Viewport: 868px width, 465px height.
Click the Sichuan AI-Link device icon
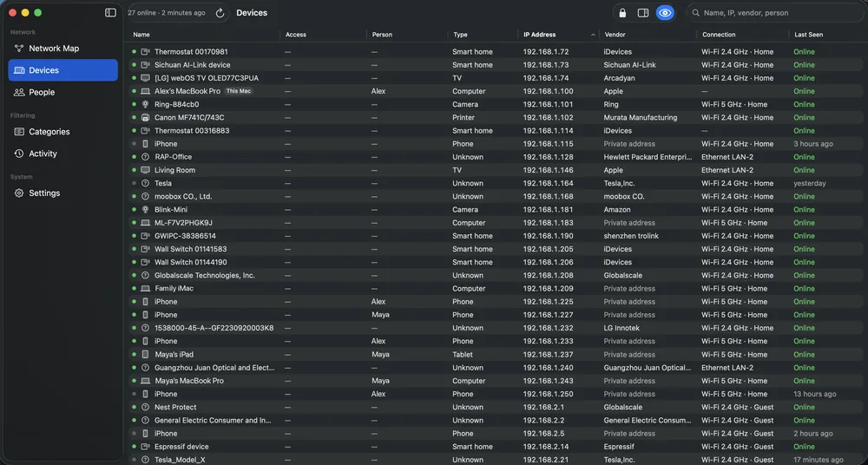pos(146,65)
